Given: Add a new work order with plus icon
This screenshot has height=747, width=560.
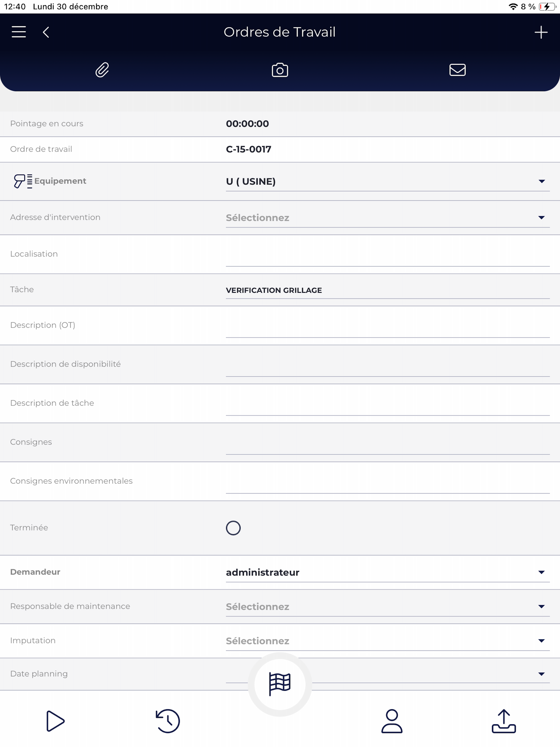Looking at the screenshot, I should click(x=541, y=32).
